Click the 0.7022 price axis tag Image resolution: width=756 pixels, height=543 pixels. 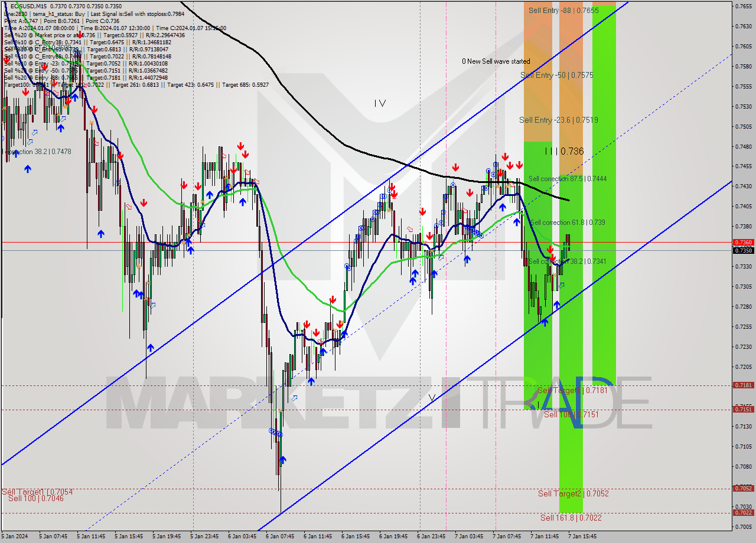tap(743, 512)
